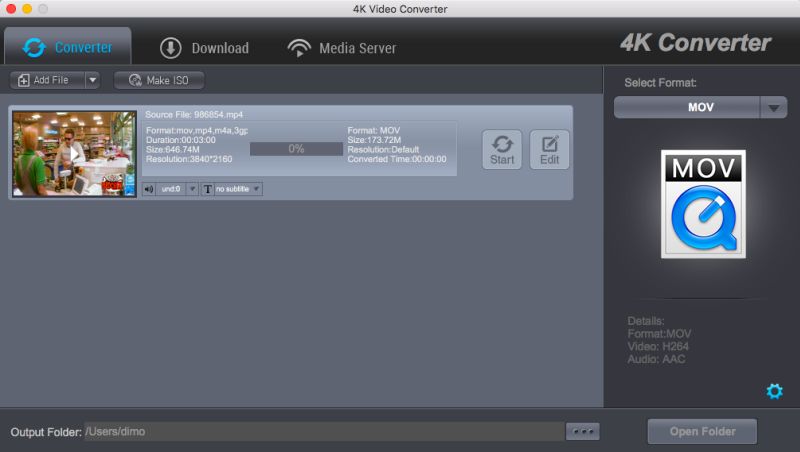Viewport: 800px width, 452px height.
Task: Open the MOV format selector
Action: [687, 107]
